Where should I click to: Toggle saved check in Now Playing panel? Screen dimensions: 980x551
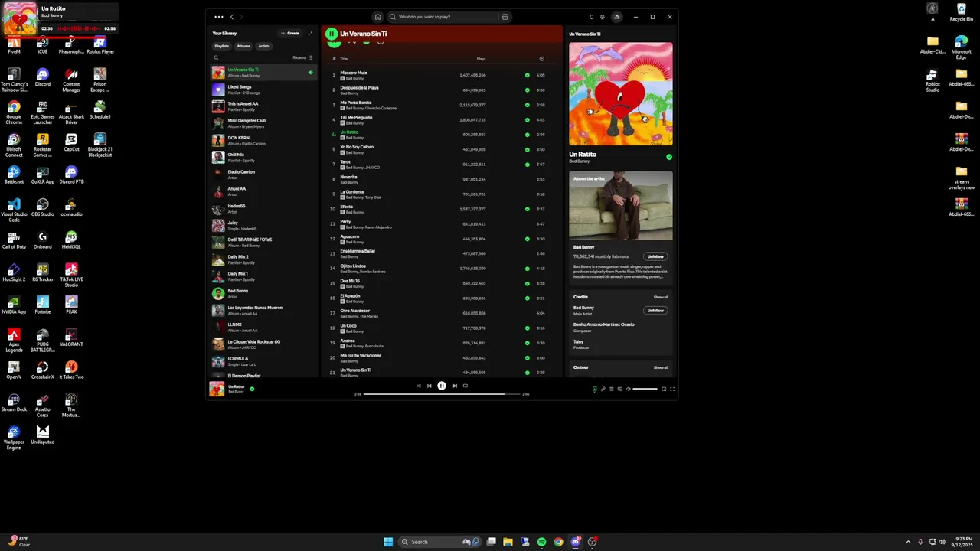669,157
